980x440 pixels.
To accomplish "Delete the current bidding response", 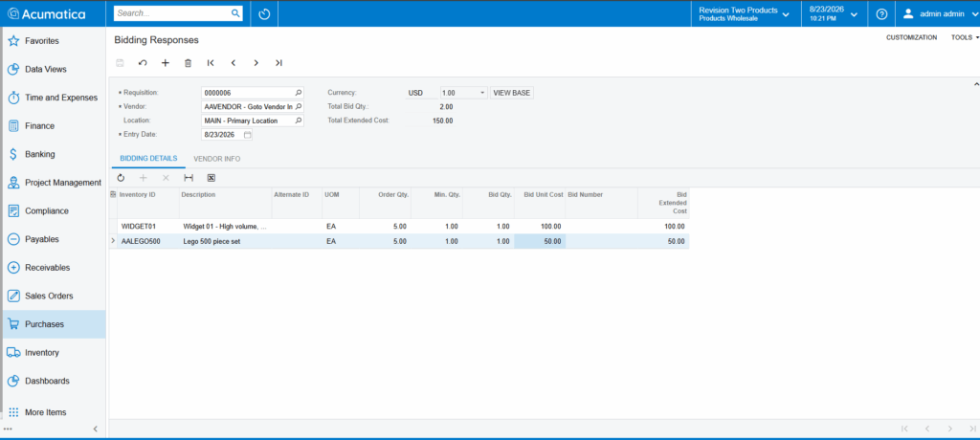I will [x=188, y=63].
